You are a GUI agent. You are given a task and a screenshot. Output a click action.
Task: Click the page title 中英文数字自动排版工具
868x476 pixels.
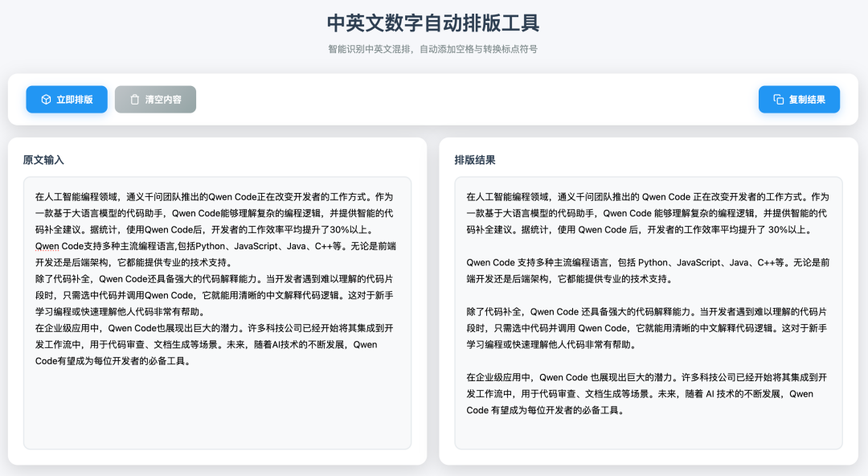[x=433, y=23]
